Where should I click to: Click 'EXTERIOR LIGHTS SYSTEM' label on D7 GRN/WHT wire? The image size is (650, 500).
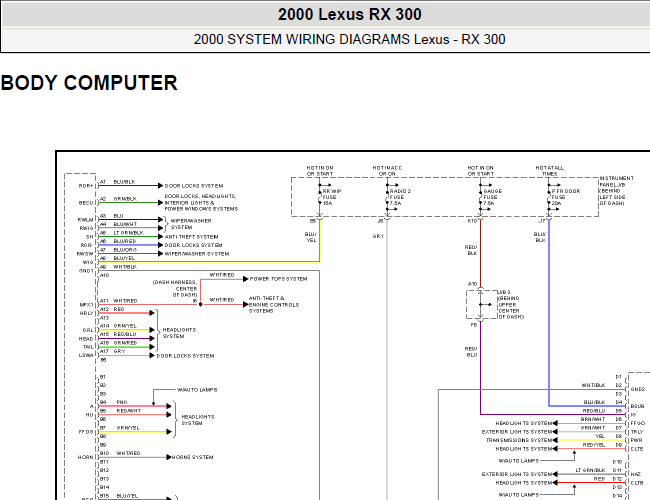[517, 432]
